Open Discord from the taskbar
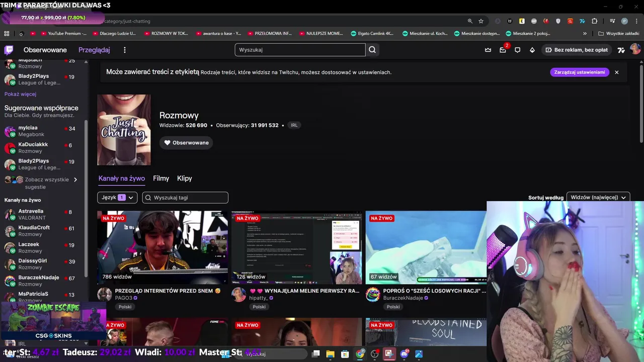Viewport: 644px width, 362px height. (404, 354)
